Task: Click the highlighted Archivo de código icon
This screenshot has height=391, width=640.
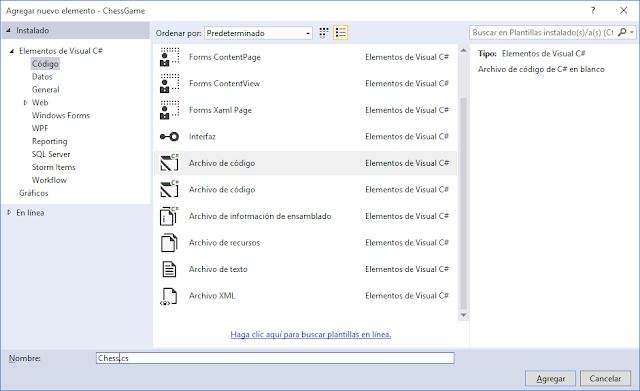Action: point(169,163)
